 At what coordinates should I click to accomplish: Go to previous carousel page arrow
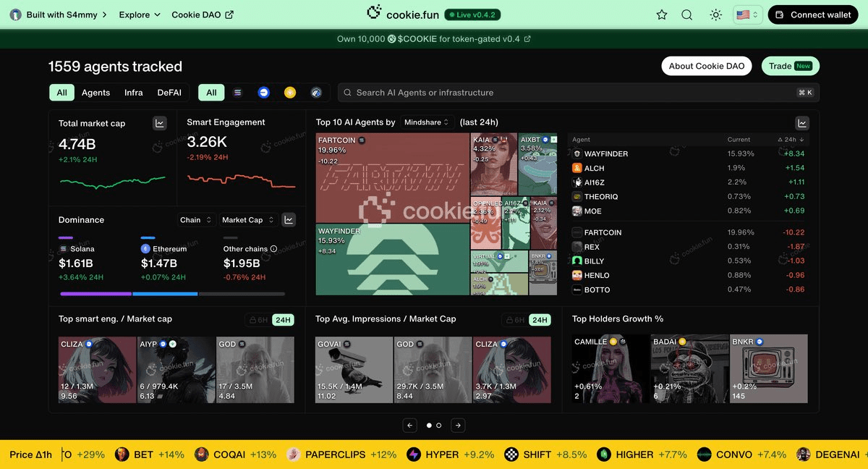coord(410,426)
